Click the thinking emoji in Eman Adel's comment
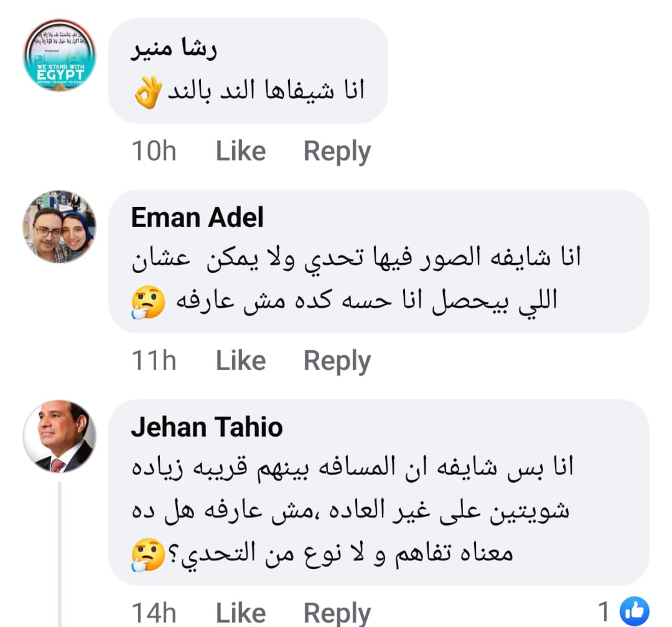Image resolution: width=672 pixels, height=627 pixels. [147, 302]
